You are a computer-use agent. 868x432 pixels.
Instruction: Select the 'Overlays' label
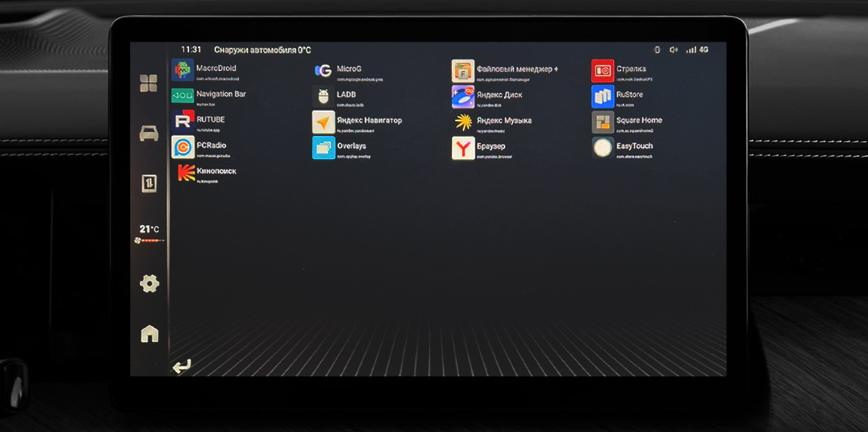pos(351,146)
